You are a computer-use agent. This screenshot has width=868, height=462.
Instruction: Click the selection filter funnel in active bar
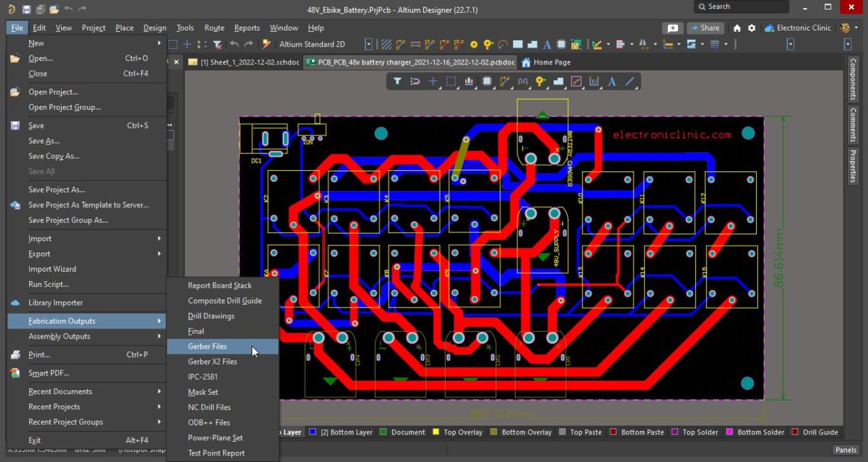(397, 81)
